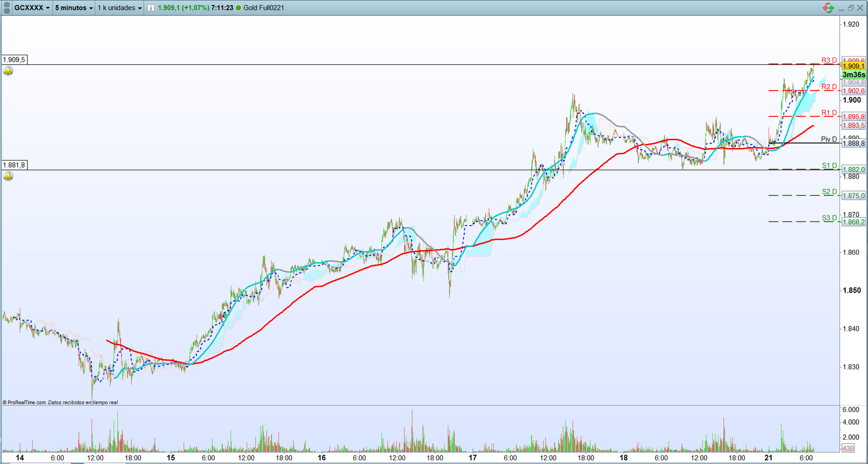Click the 1.882,0 support price tag

click(854, 170)
